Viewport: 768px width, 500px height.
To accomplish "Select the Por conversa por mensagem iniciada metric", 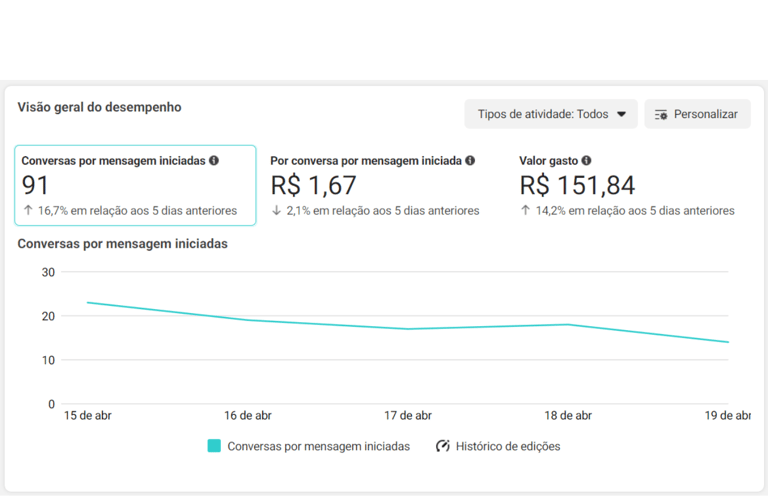I will 375,185.
